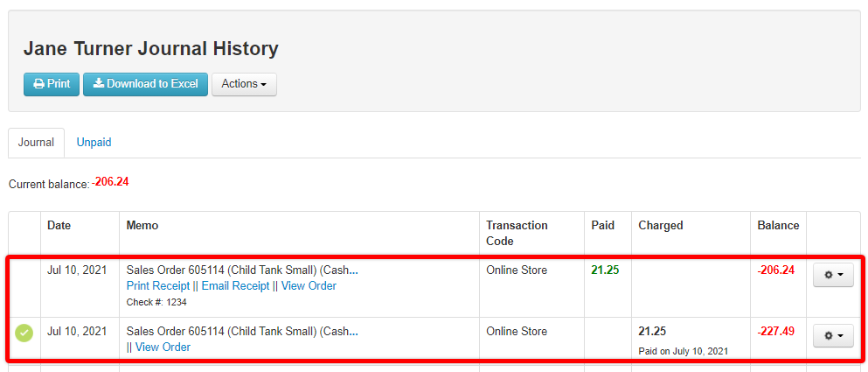The height and width of the screenshot is (372, 868).
Task: Click the Jane Turner Journal History heading
Action: pos(150,49)
